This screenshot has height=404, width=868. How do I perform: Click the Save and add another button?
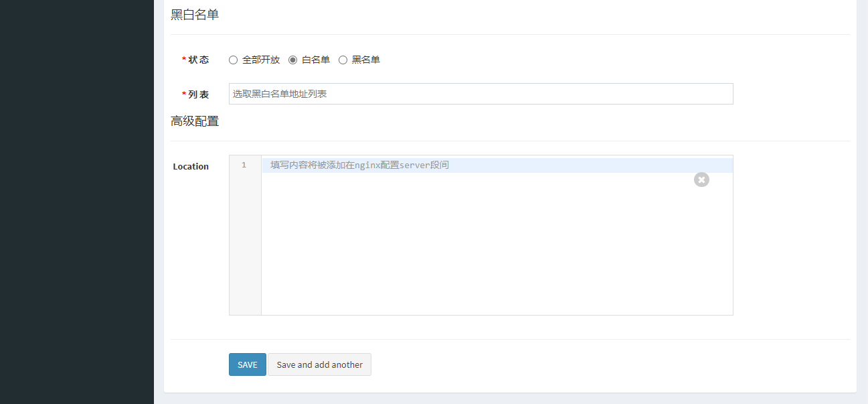[319, 364]
